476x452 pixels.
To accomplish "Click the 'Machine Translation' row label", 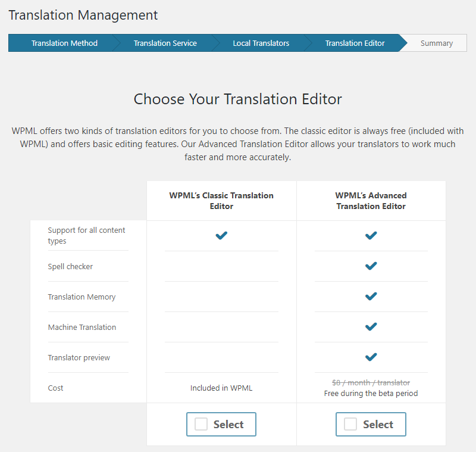I will point(82,327).
